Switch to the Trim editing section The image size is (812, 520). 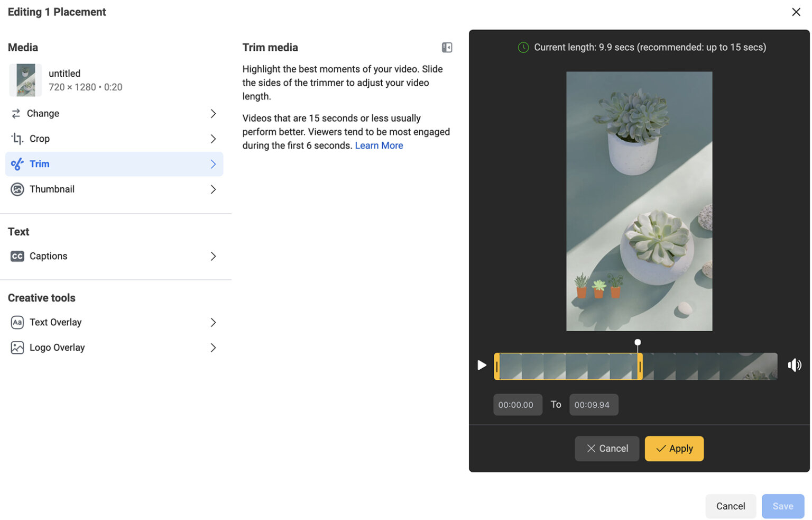tap(40, 163)
